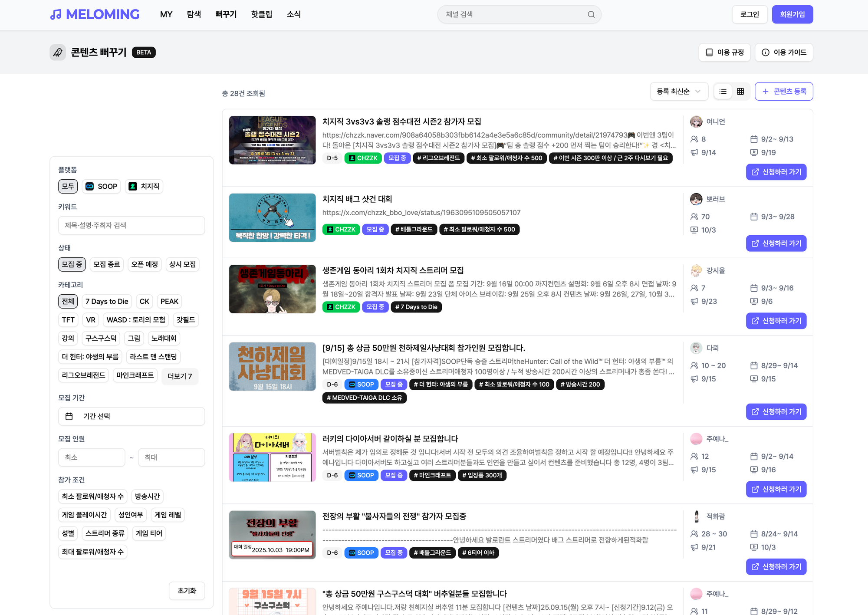Click 여니언 host profile avatar
Viewport: 868px width, 615px height.
[696, 122]
